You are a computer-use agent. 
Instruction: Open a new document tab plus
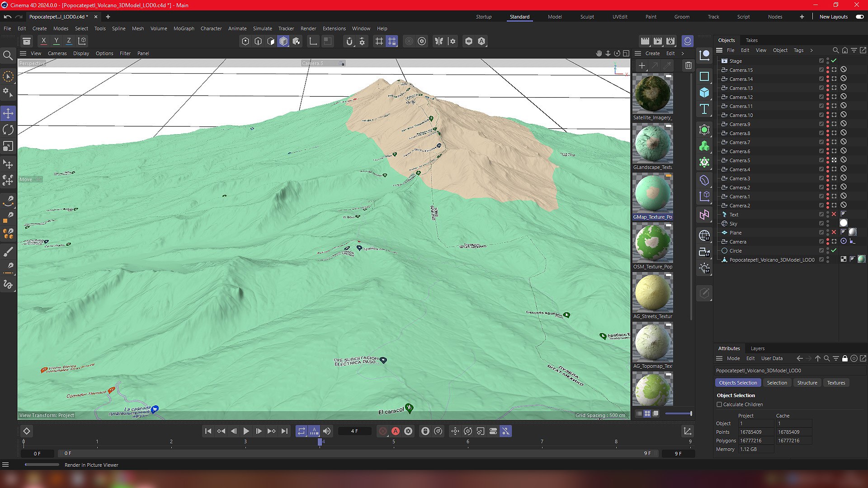[x=108, y=17]
